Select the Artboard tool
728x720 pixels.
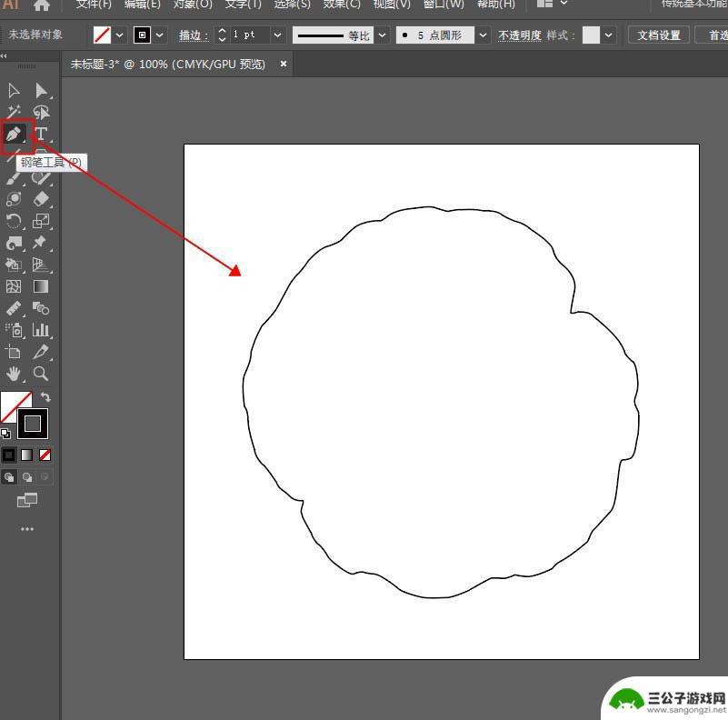tap(13, 352)
